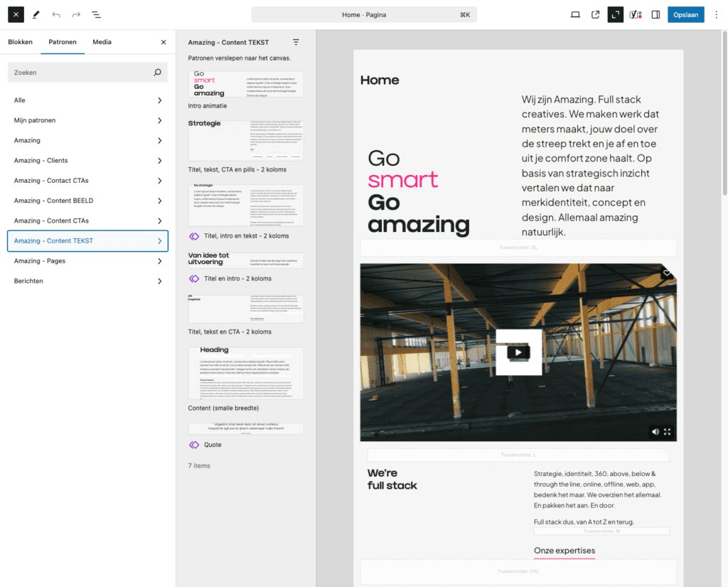Toggle the video volume icon
The height and width of the screenshot is (587, 728).
point(655,432)
